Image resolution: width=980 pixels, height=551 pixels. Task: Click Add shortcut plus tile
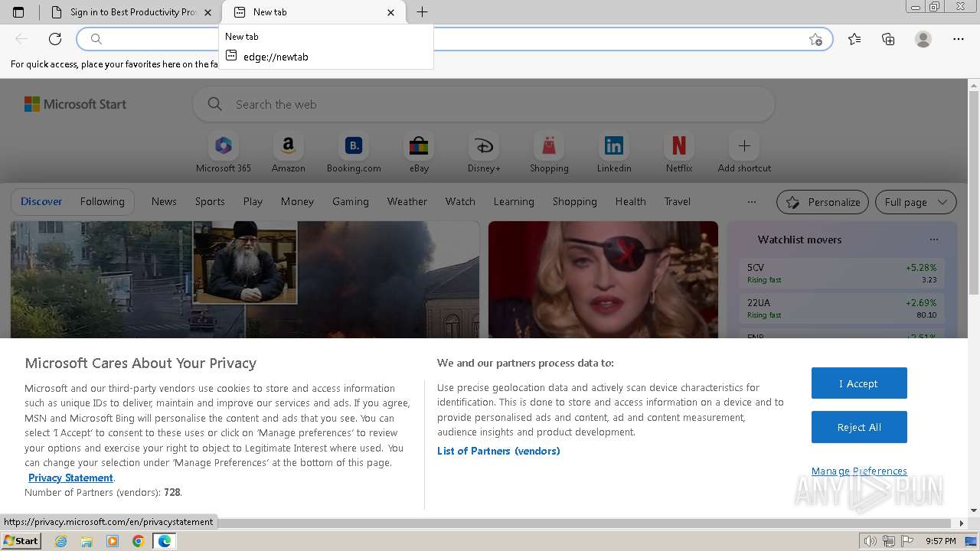click(x=744, y=153)
